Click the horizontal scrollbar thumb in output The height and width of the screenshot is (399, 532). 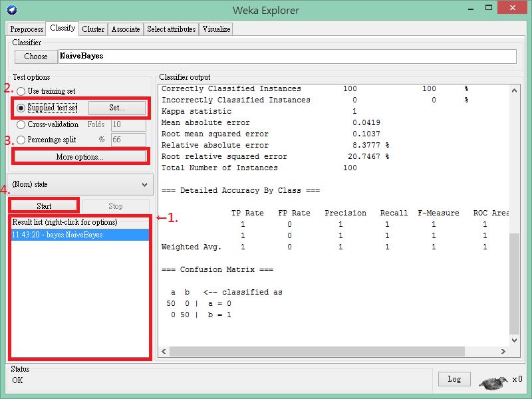(317, 352)
